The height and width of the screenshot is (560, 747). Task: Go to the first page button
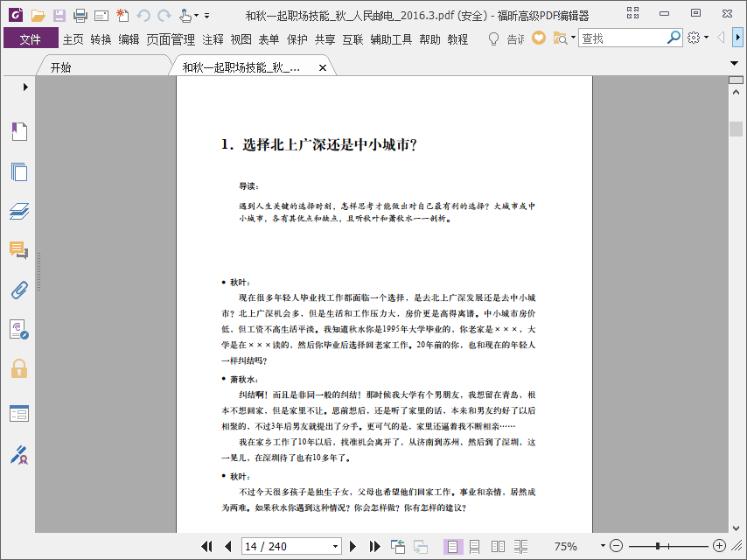(206, 546)
